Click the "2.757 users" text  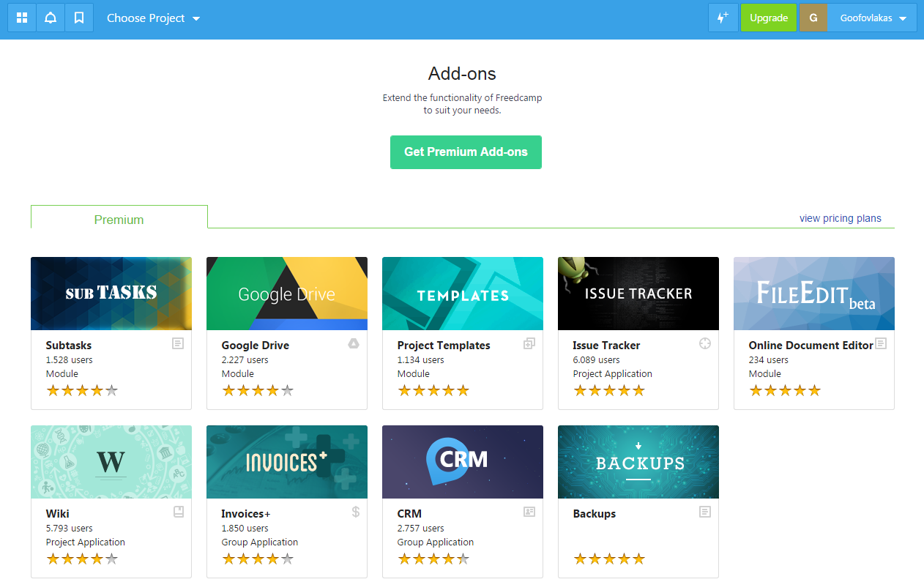[x=421, y=529]
